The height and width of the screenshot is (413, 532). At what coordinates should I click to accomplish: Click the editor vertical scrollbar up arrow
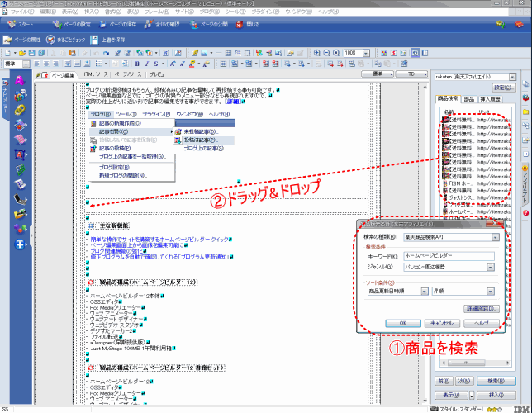pos(425,87)
